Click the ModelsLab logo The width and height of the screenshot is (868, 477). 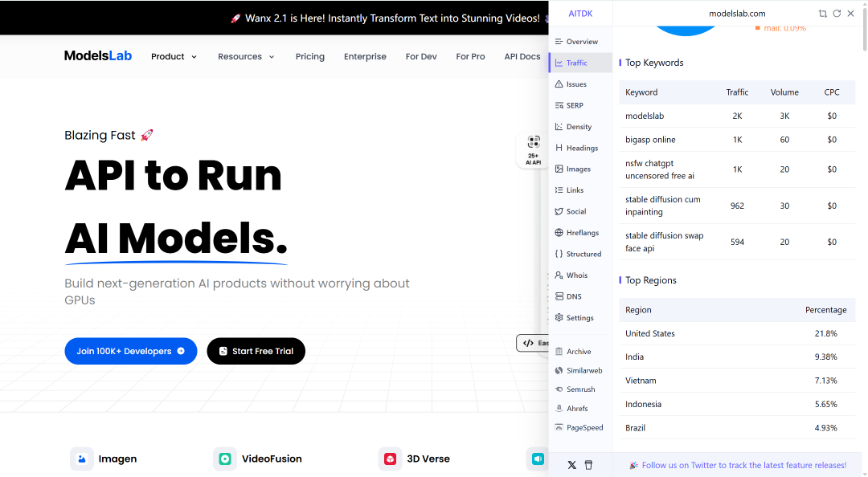[x=98, y=56]
